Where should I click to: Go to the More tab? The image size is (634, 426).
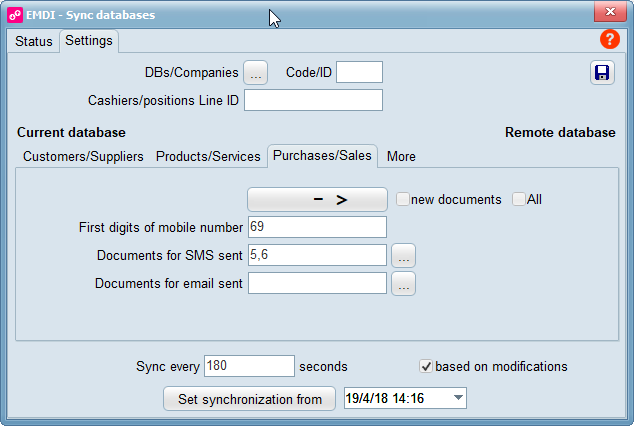pyautogui.click(x=401, y=156)
